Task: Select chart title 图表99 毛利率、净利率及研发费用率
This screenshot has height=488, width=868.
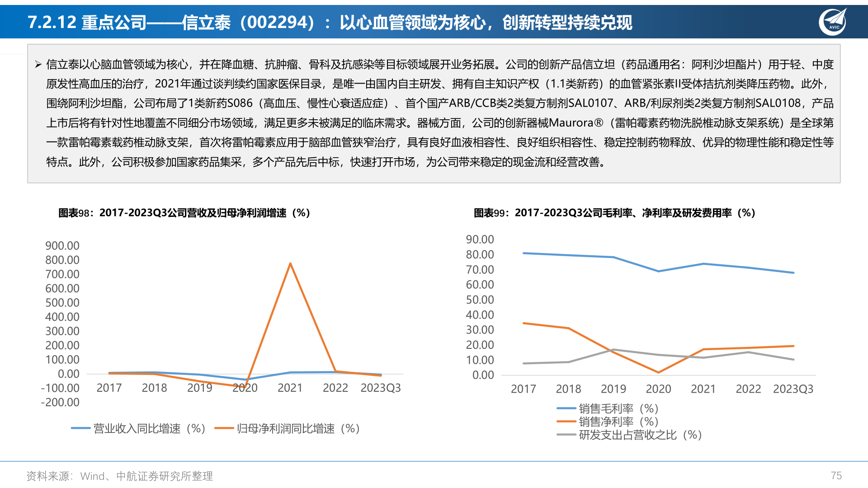Action: (x=614, y=213)
